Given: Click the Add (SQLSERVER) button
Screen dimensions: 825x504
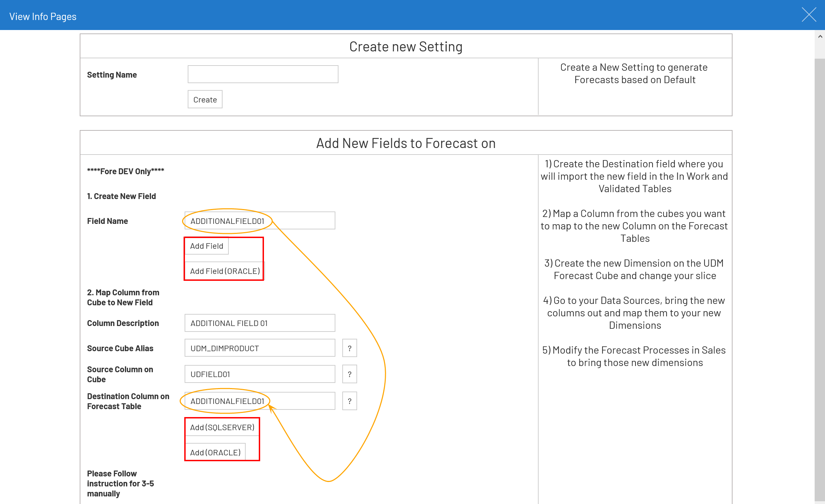Looking at the screenshot, I should pos(222,427).
